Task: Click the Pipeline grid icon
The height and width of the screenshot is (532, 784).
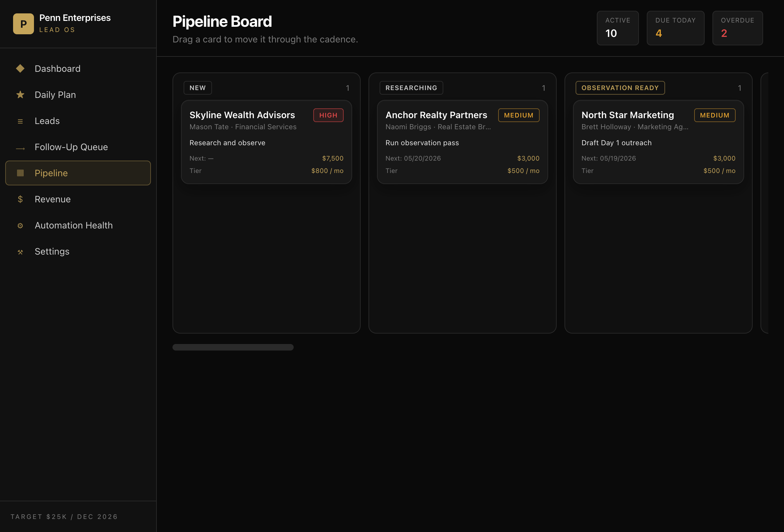Action: pyautogui.click(x=20, y=173)
